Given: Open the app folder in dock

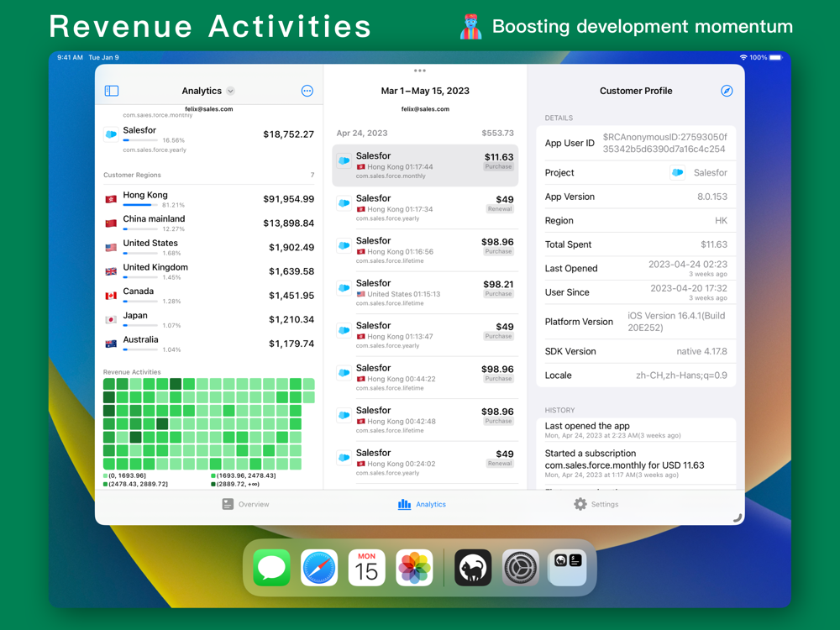Looking at the screenshot, I should (568, 567).
